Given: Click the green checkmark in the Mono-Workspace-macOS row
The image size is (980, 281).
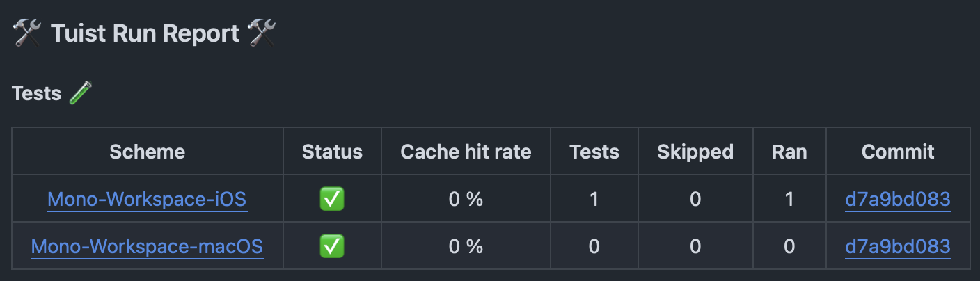Looking at the screenshot, I should click(x=332, y=246).
